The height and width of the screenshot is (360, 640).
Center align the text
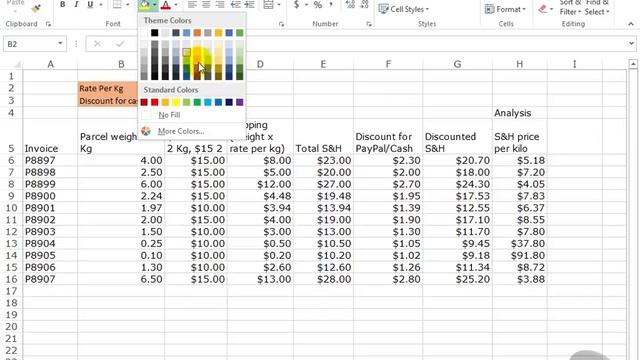pos(206,4)
